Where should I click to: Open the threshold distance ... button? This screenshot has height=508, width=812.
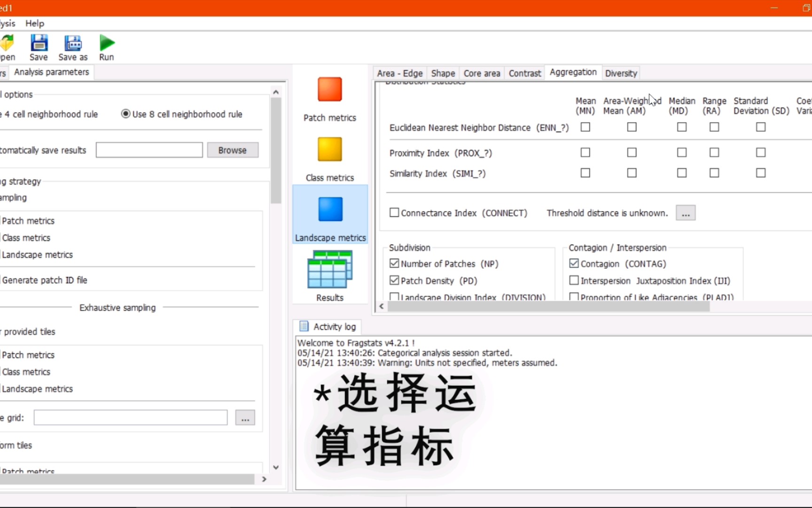[686, 213]
